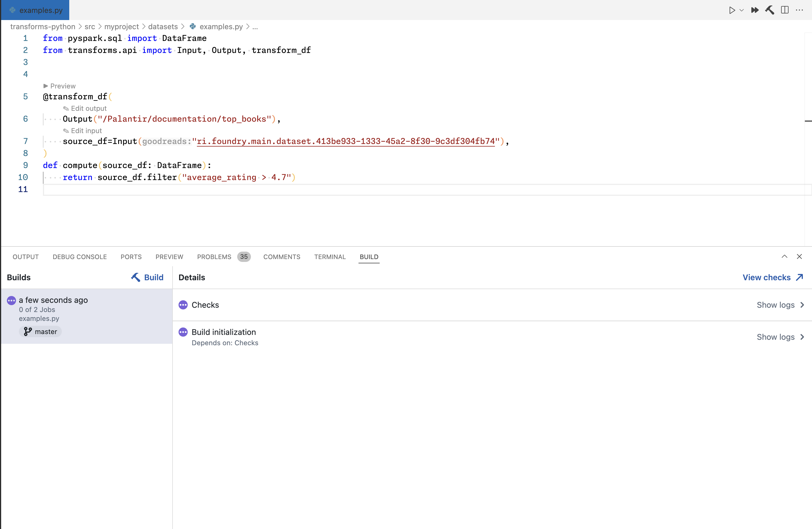812x529 pixels.
Task: Click the running status icon of the latest build
Action: [x=11, y=300]
